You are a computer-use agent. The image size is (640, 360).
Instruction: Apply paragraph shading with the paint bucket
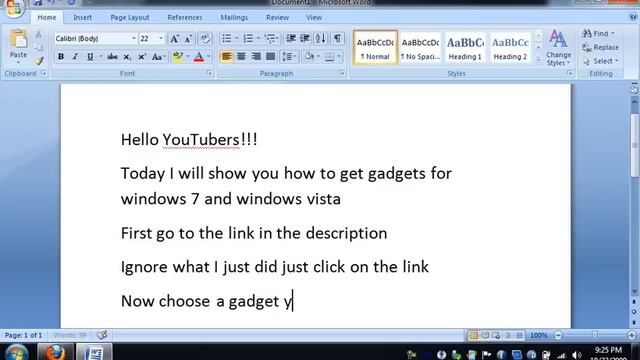(309, 57)
